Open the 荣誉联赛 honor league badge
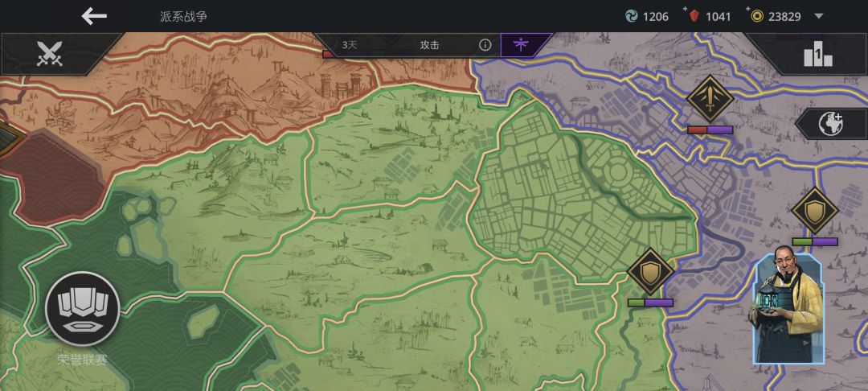This screenshot has width=868, height=391. click(83, 308)
